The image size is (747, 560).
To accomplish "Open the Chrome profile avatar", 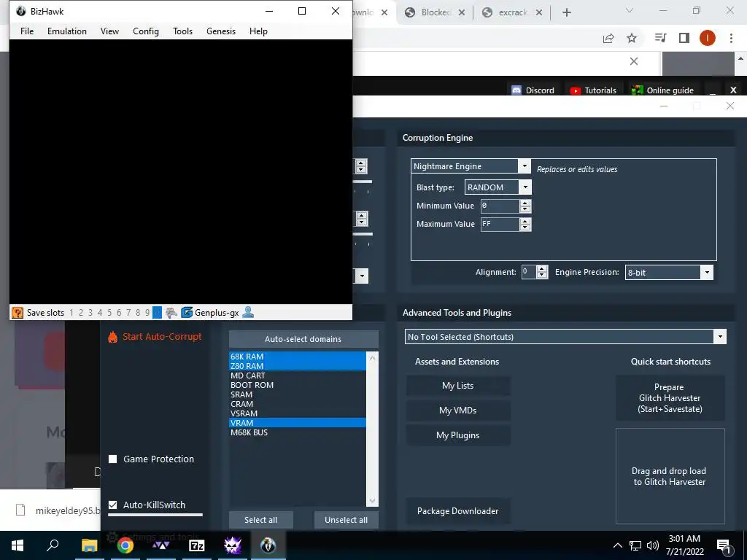I will coord(708,38).
